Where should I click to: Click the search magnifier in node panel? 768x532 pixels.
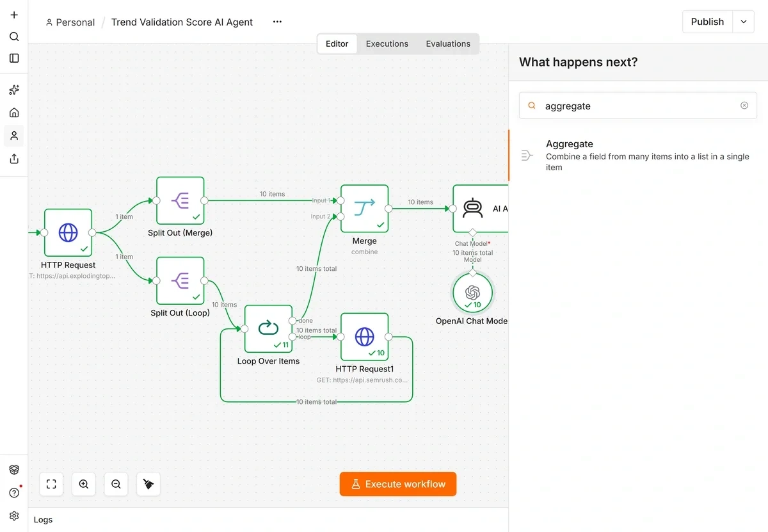coord(531,106)
